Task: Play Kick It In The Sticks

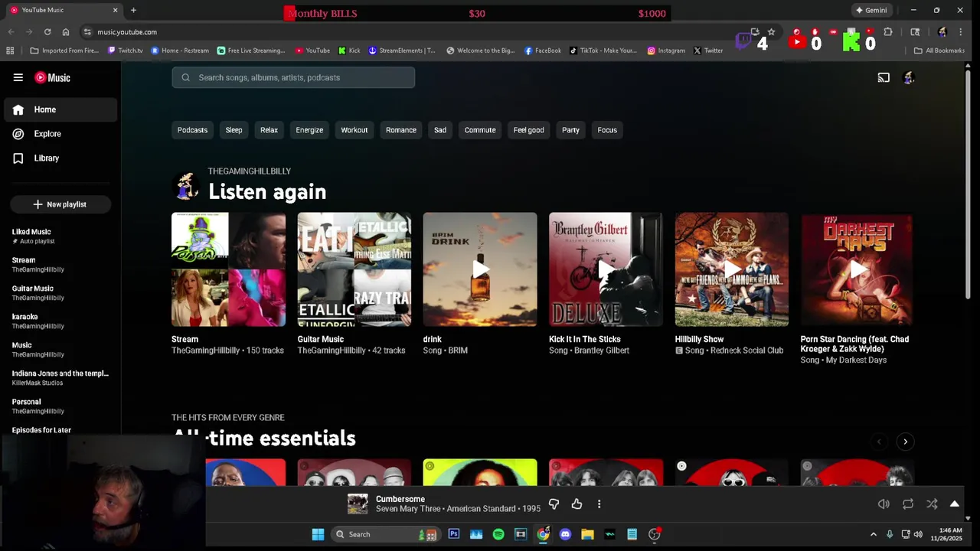Action: point(606,269)
